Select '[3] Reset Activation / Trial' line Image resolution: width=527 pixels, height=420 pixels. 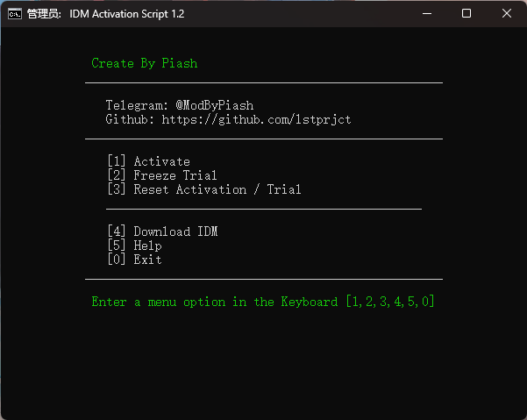click(203, 189)
